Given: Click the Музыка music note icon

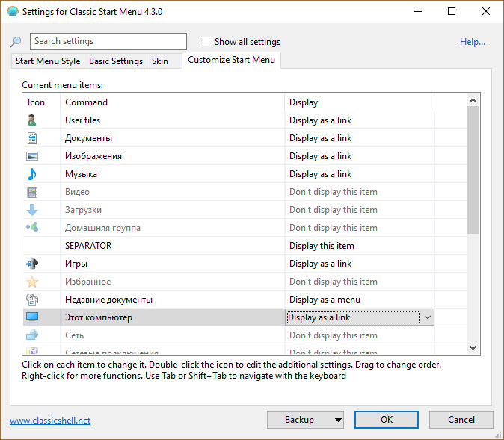Looking at the screenshot, I should point(32,174).
